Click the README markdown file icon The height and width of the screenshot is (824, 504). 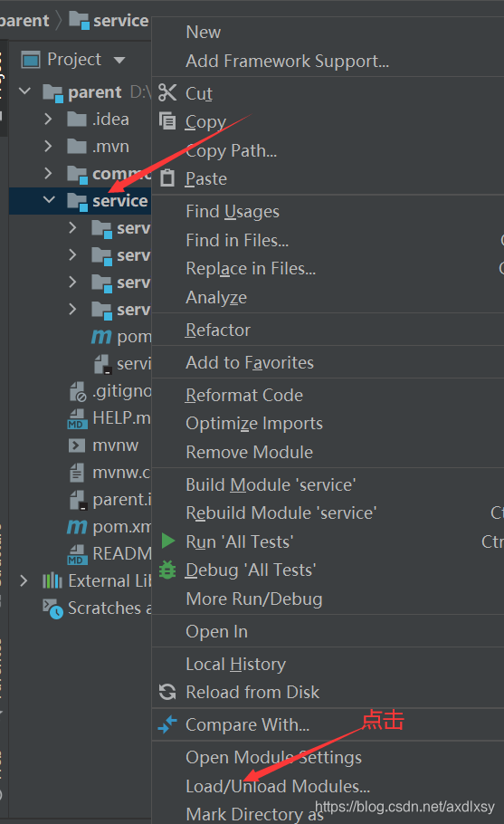pos(78,554)
